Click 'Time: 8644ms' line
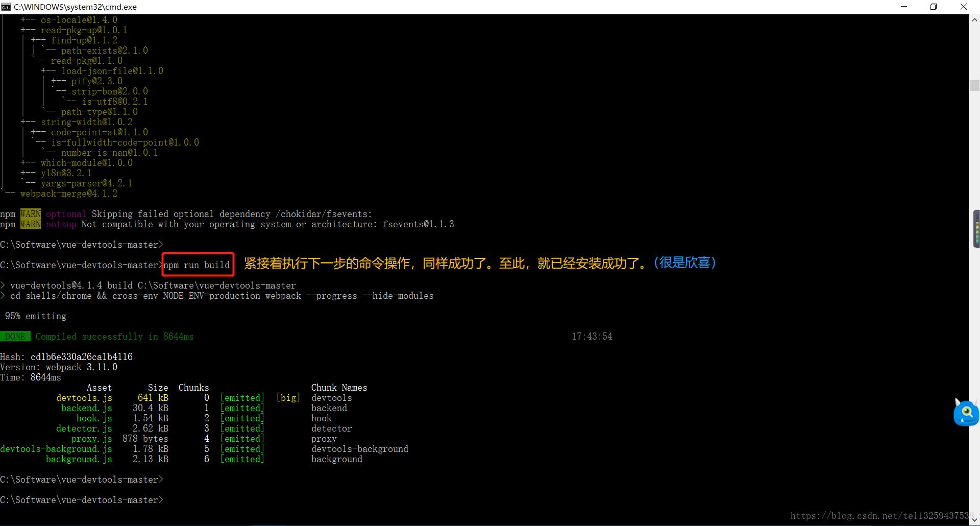 31,377
